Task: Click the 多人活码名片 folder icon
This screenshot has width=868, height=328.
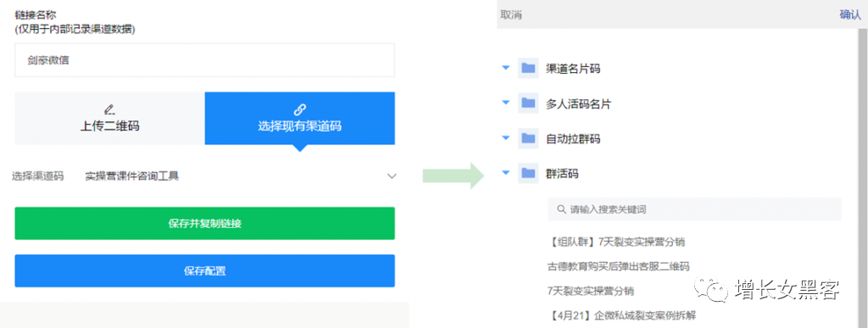Action: click(x=528, y=103)
